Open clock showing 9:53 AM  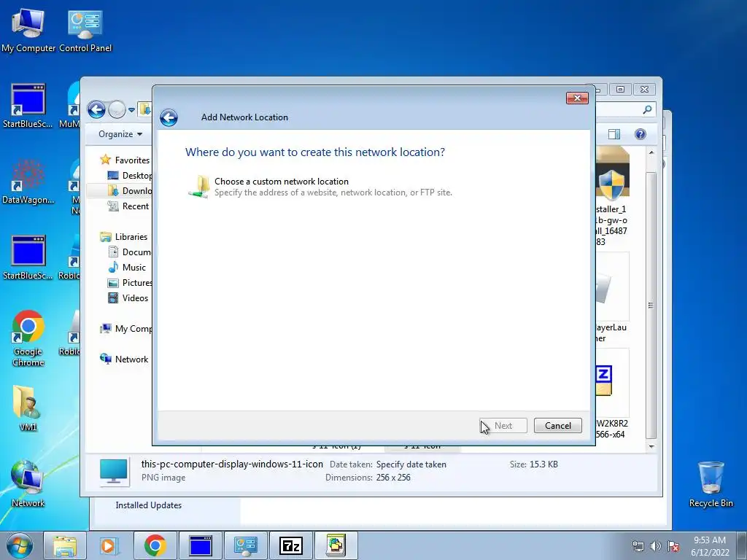(710, 546)
